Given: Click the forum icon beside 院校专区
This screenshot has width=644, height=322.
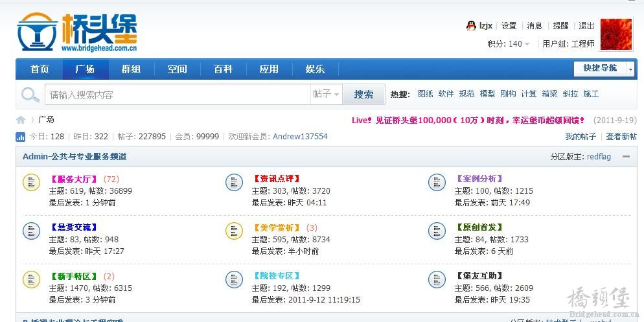Looking at the screenshot, I should pos(234,279).
